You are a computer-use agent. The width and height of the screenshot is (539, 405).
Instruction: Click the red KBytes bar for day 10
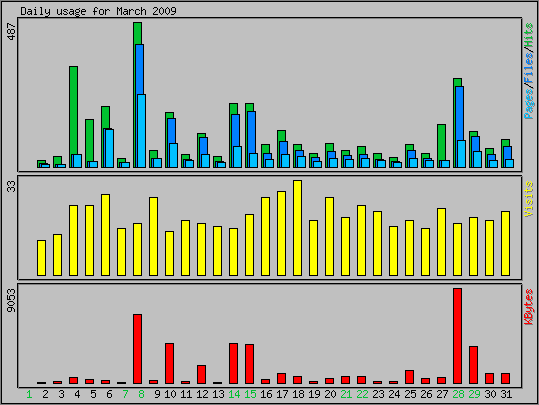(x=169, y=363)
